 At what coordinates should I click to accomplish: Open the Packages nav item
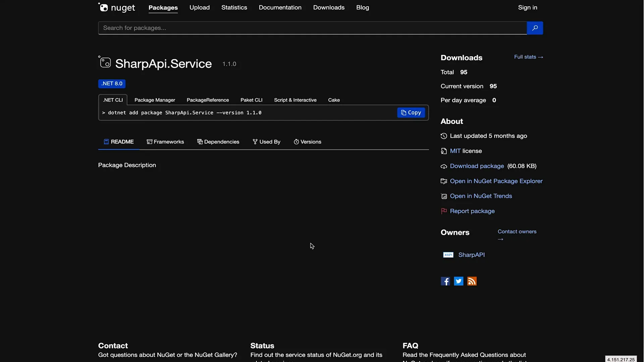[x=163, y=7]
